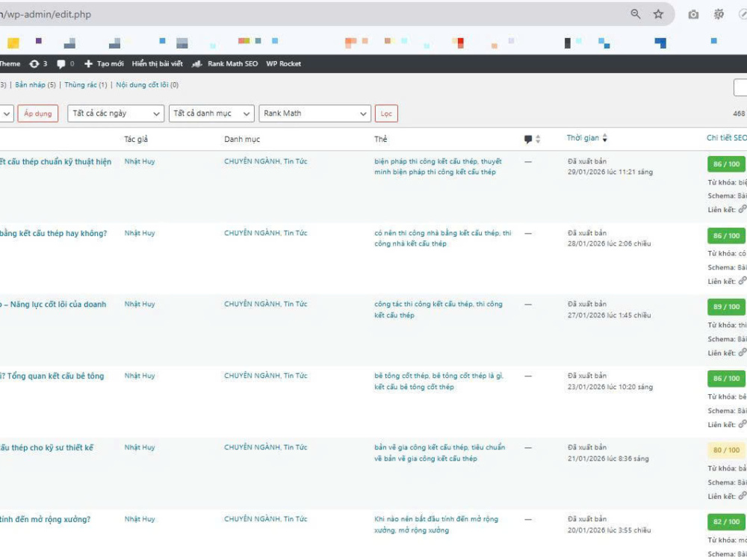This screenshot has width=747, height=560.
Task: Click the Lọc filter button
Action: pyautogui.click(x=386, y=113)
